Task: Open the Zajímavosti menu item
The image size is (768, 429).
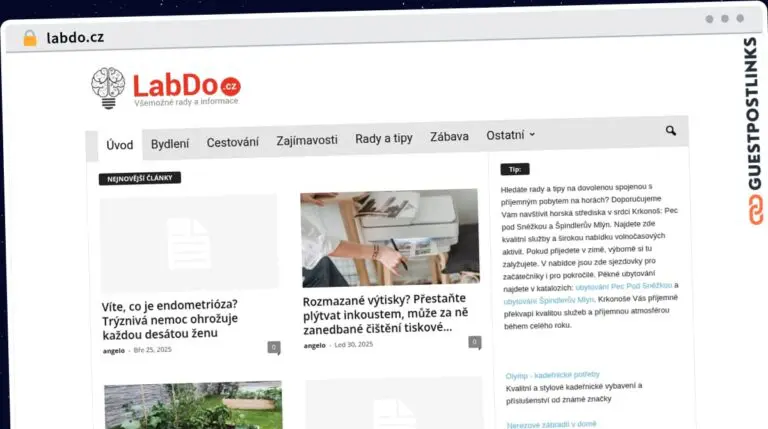Action: click(x=307, y=141)
